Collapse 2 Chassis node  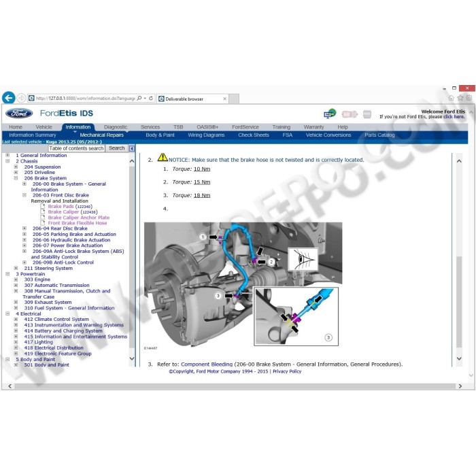tap(8, 161)
